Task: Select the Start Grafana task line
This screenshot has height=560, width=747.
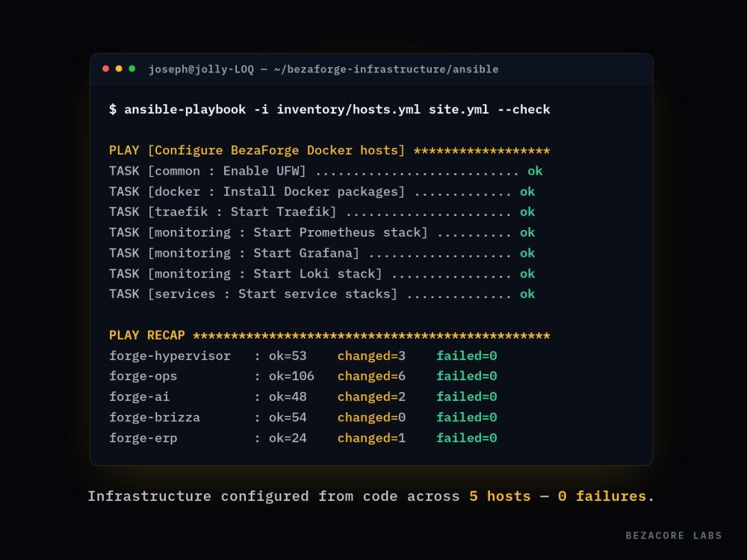Action: click(x=322, y=253)
